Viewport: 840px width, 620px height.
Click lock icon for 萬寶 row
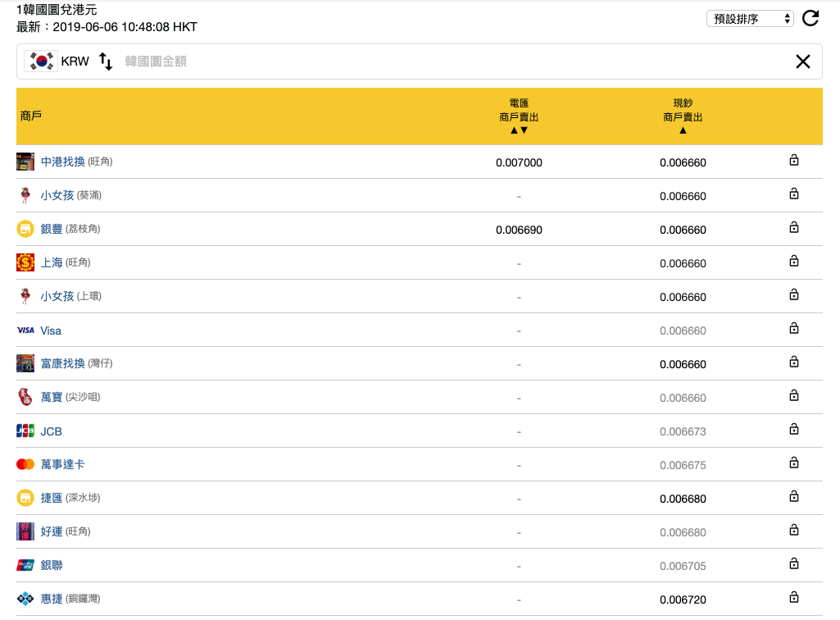[794, 395]
